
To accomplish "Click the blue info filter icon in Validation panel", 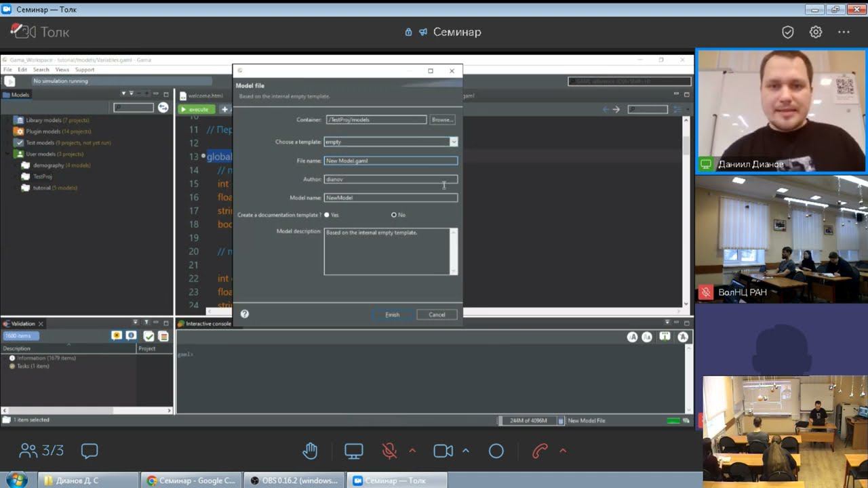I will pos(130,335).
